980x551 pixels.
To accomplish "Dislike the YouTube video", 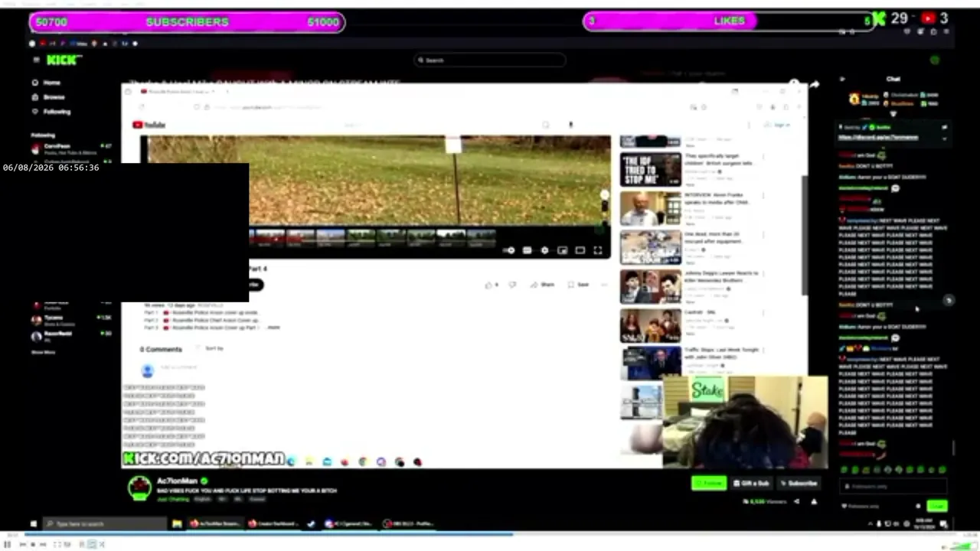I will point(512,285).
